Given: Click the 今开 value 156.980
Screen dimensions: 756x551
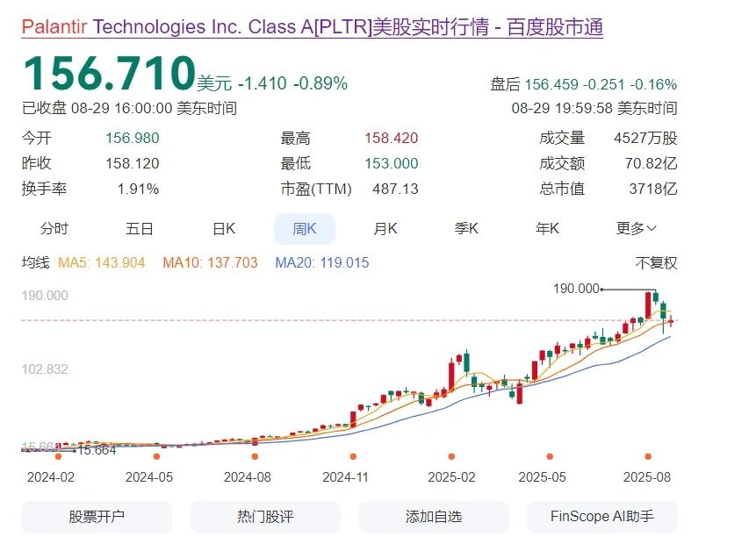Looking at the screenshot, I should (x=132, y=139).
